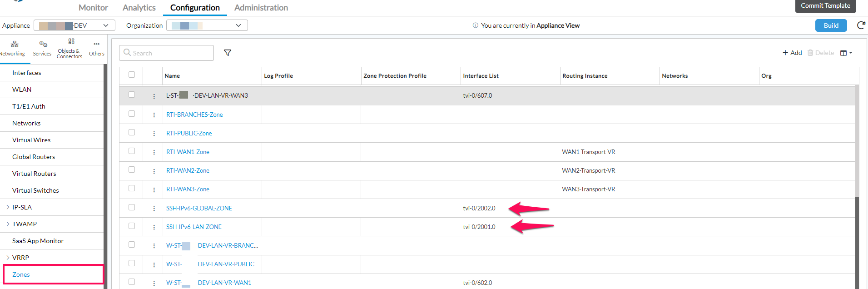Switch to the Administration tab
868x289 pixels.
click(x=261, y=8)
